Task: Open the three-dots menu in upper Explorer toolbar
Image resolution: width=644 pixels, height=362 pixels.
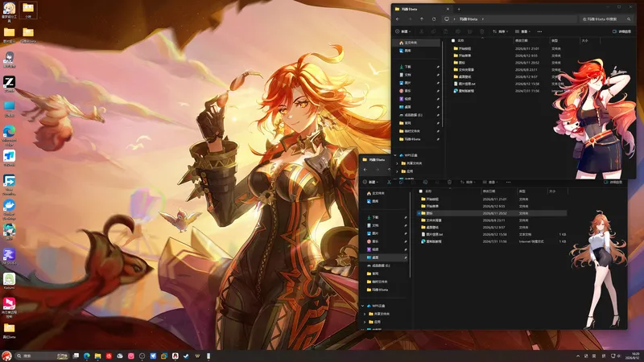Action: click(x=539, y=31)
